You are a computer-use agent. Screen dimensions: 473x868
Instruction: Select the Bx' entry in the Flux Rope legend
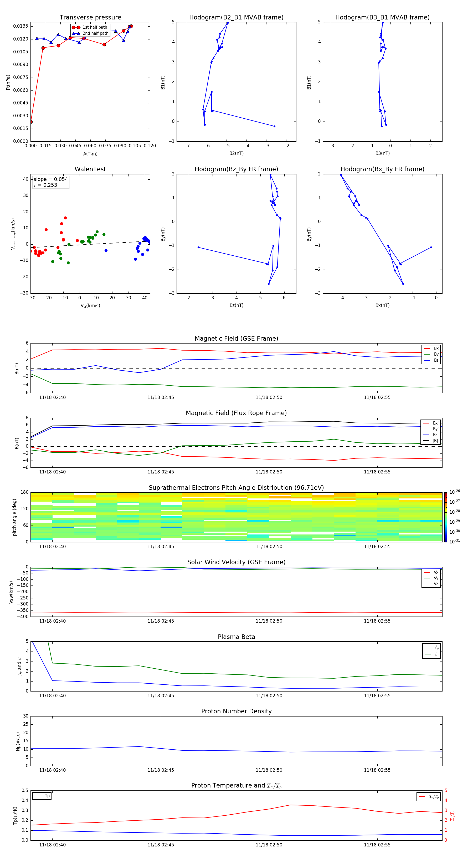pos(431,423)
